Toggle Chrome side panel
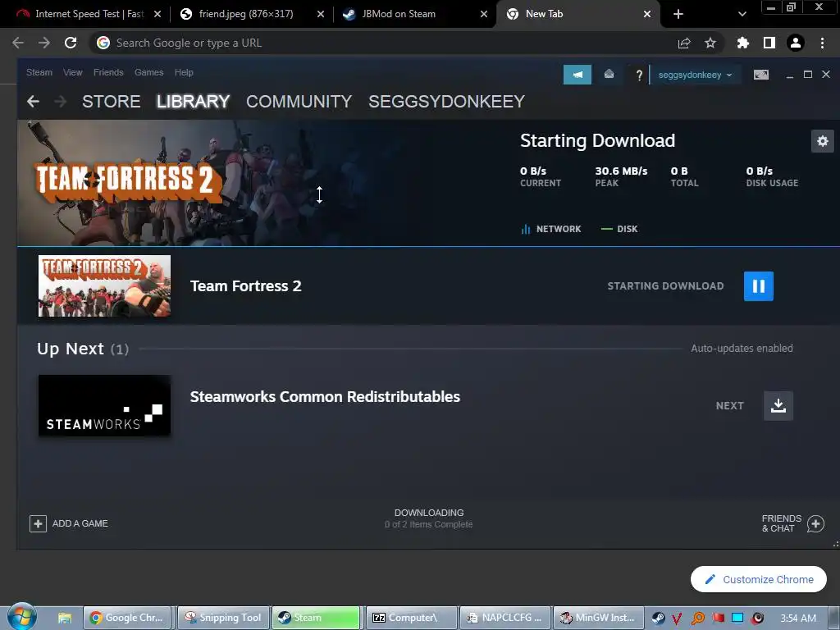The image size is (840, 630). pos(769,43)
